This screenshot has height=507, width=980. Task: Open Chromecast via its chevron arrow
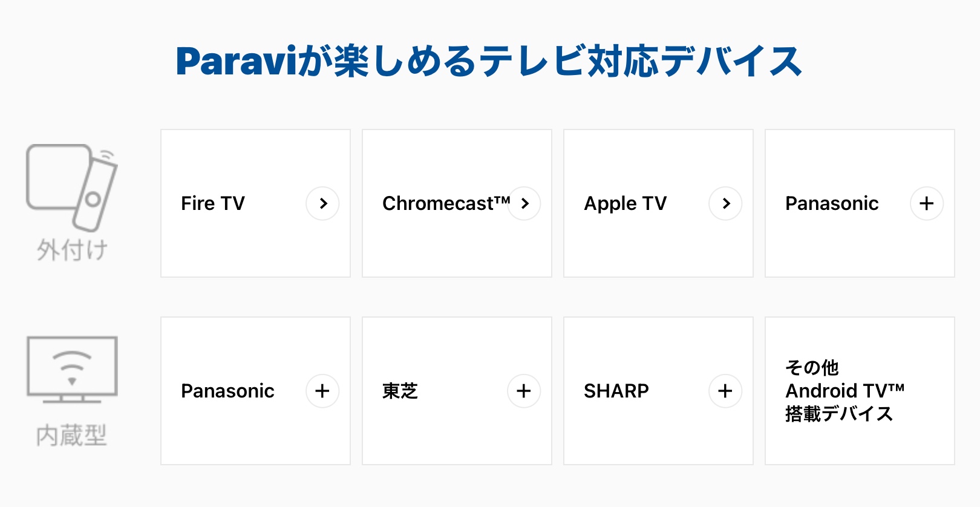(x=524, y=203)
